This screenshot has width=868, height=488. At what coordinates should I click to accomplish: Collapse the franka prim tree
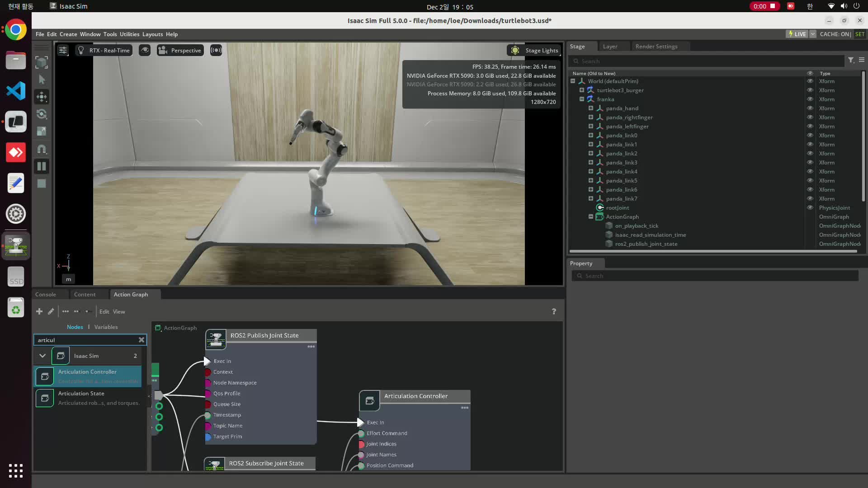tap(582, 99)
